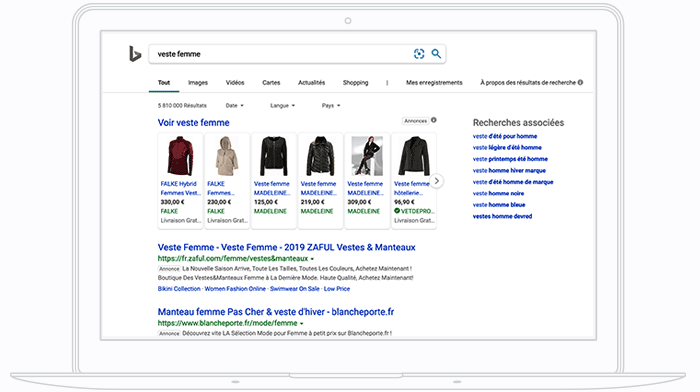Click the fr.zaful.com URL
Viewport: 700px width, 392px height.
coord(233,259)
